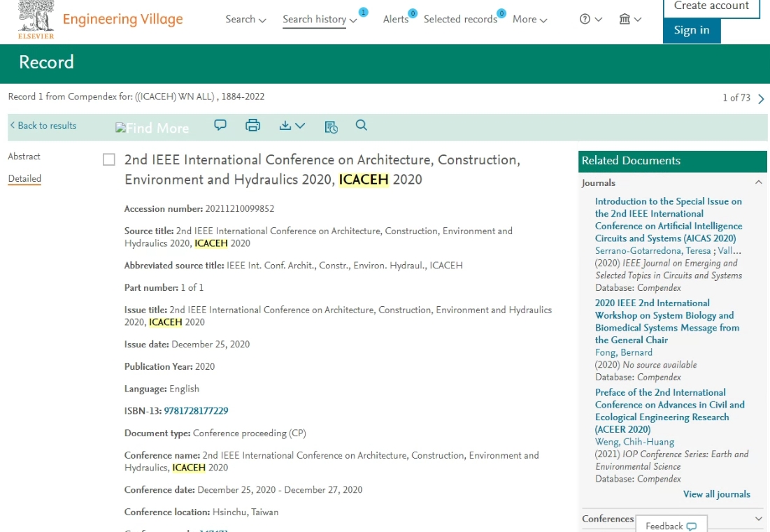Open the chevron next to institution icon
The image size is (770, 532).
(x=637, y=20)
